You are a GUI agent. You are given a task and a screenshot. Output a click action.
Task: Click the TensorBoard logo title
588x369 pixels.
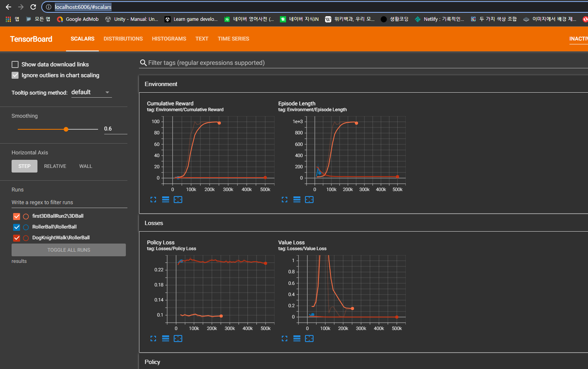[x=31, y=39]
